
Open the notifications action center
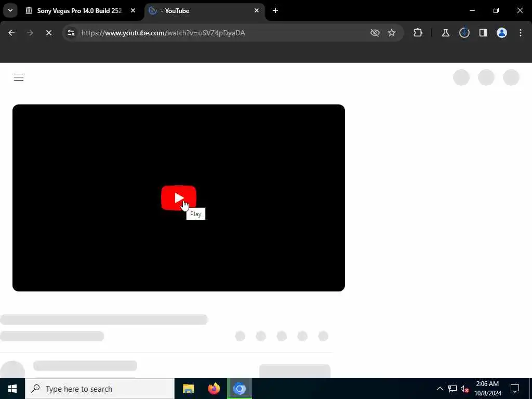coord(515,389)
